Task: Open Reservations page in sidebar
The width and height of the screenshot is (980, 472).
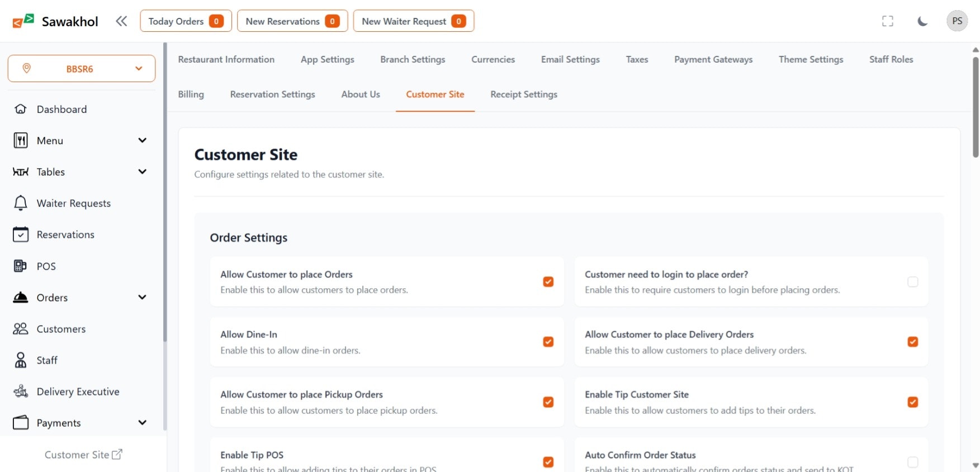Action: pyautogui.click(x=65, y=235)
